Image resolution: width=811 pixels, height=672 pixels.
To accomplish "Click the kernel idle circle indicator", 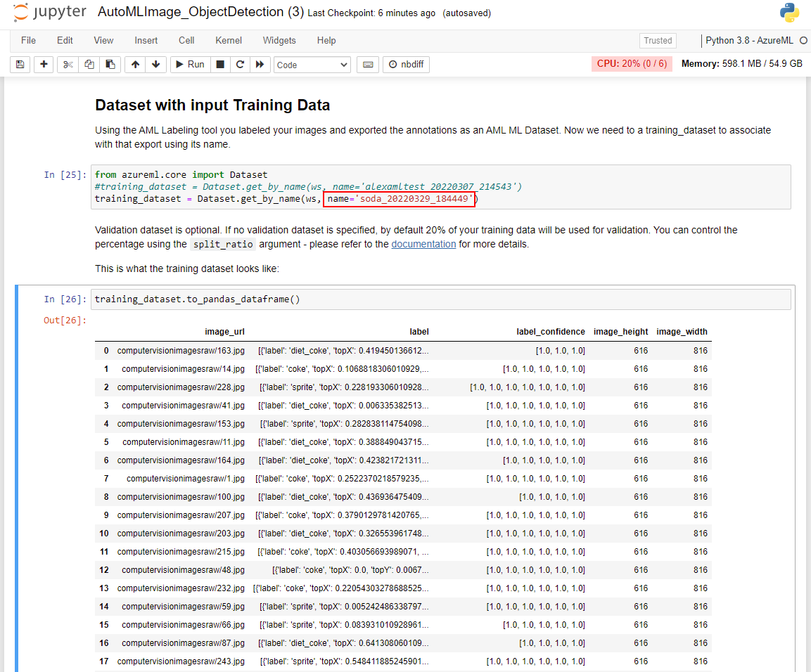I will pos(803,40).
